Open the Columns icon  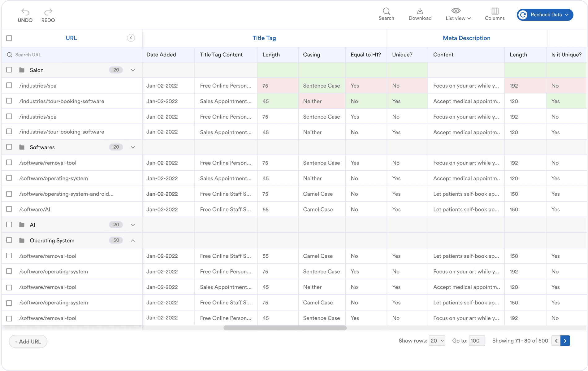pyautogui.click(x=495, y=11)
